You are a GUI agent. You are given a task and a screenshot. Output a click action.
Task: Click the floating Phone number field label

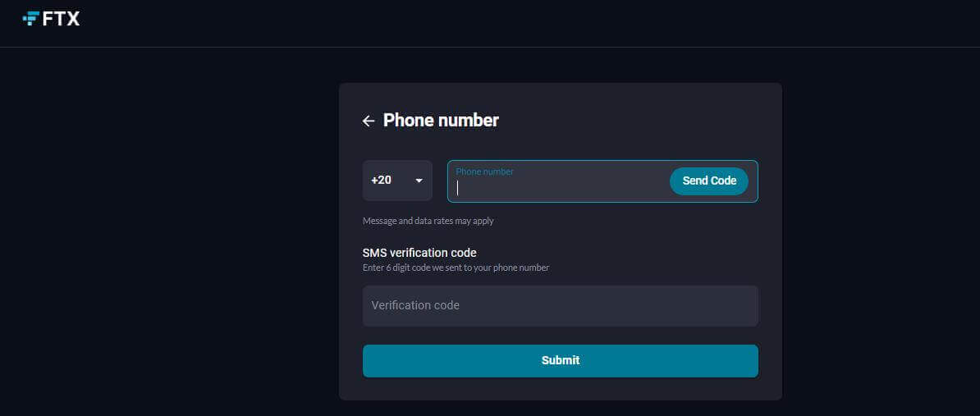pos(484,171)
